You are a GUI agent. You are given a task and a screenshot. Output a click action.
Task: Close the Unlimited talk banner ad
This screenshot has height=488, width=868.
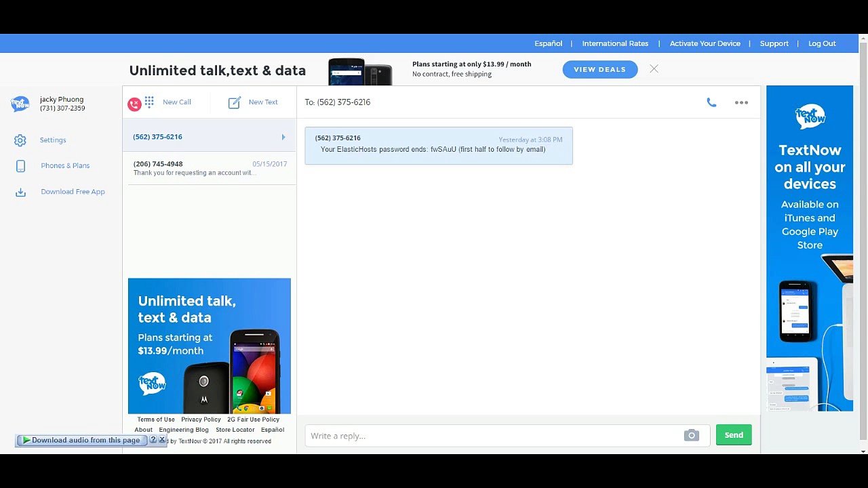(x=654, y=68)
